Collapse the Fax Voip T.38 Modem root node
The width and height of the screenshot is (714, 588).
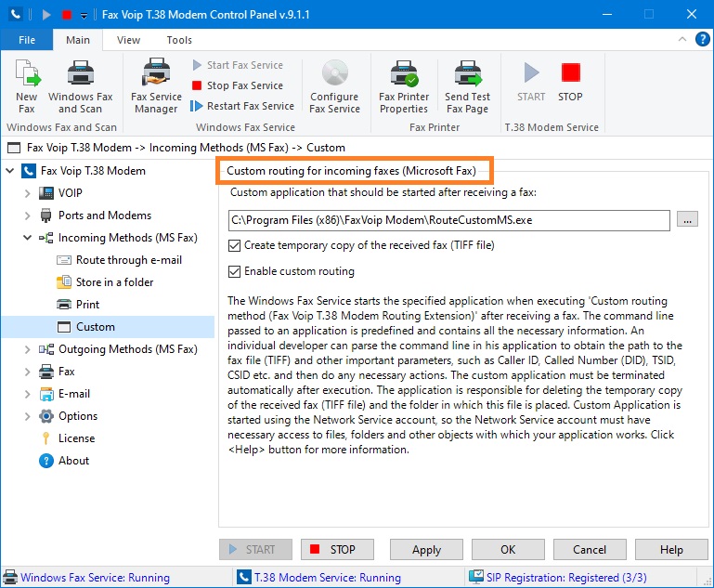click(10, 171)
